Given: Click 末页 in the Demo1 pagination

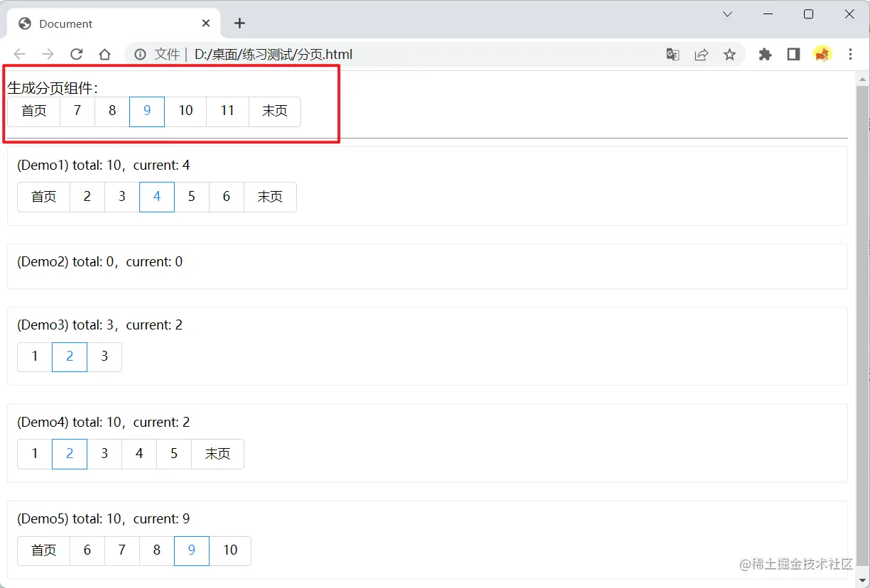Looking at the screenshot, I should point(270,197).
